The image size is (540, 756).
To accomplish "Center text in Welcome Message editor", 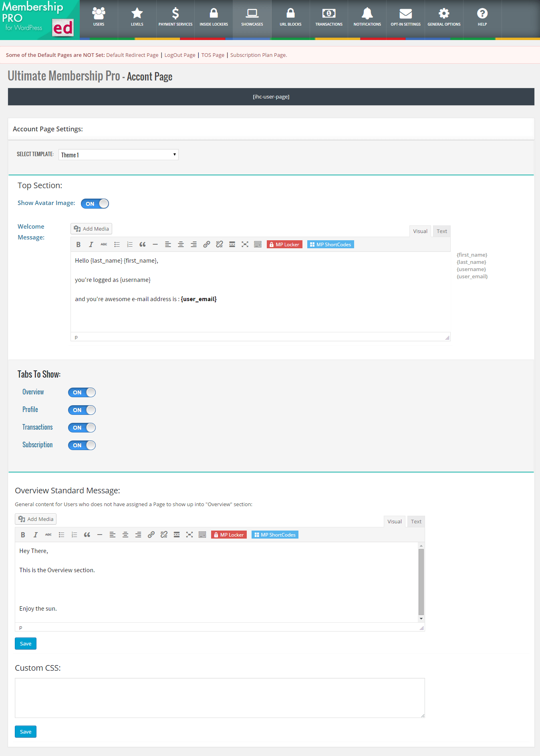I will [181, 244].
